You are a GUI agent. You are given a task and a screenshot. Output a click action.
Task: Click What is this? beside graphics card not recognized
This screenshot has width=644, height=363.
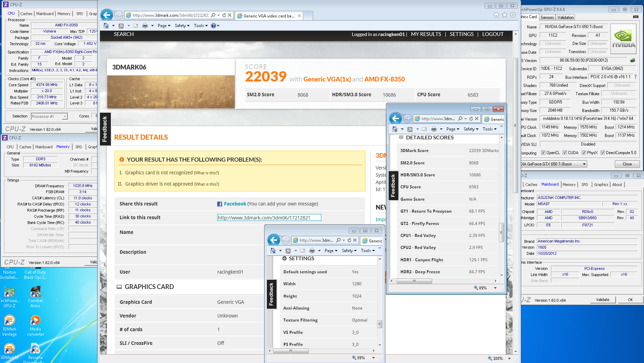206,173
